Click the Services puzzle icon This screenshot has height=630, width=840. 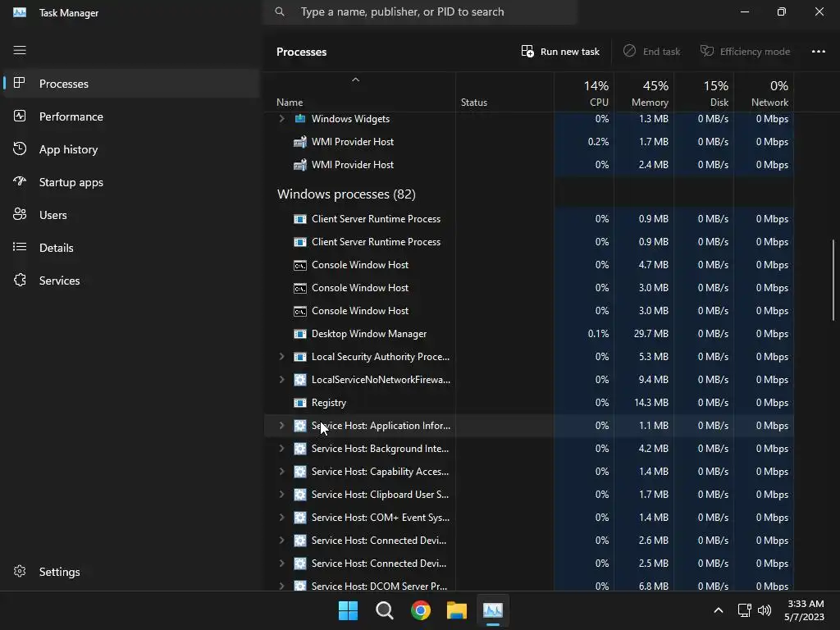[20, 280]
